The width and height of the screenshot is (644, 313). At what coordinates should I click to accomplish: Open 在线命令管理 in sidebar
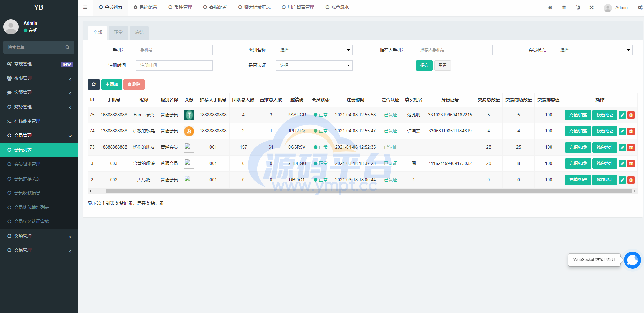click(39, 121)
